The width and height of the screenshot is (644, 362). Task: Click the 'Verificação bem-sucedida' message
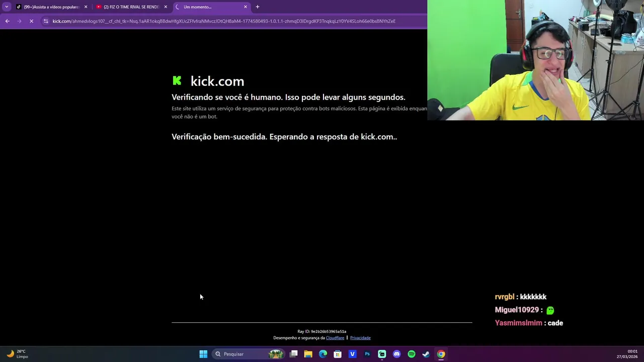(284, 137)
